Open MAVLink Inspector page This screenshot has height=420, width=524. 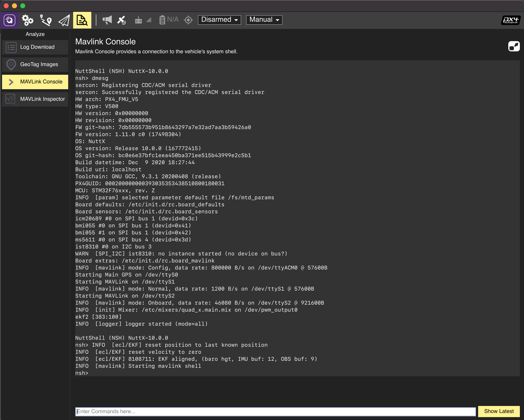pyautogui.click(x=35, y=99)
